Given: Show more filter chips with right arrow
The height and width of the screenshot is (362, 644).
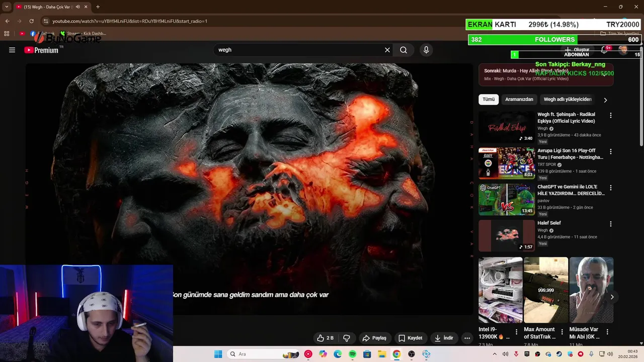Looking at the screenshot, I should (x=605, y=100).
